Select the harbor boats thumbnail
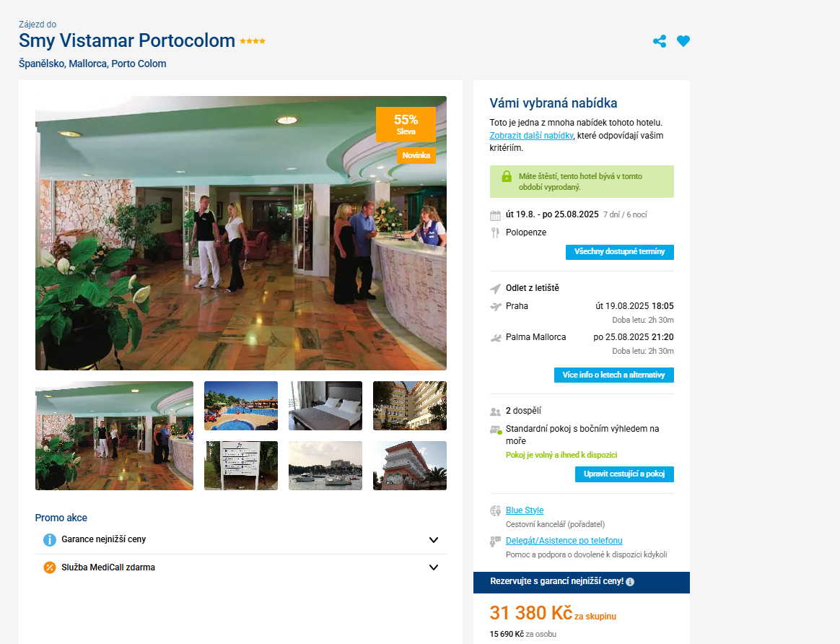The width and height of the screenshot is (840, 644). click(325, 466)
